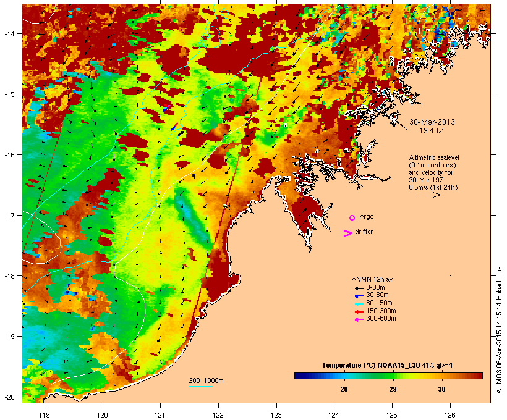Click the 'drifter' legend label
Viewport: 507px width, 420px height.
(x=364, y=232)
